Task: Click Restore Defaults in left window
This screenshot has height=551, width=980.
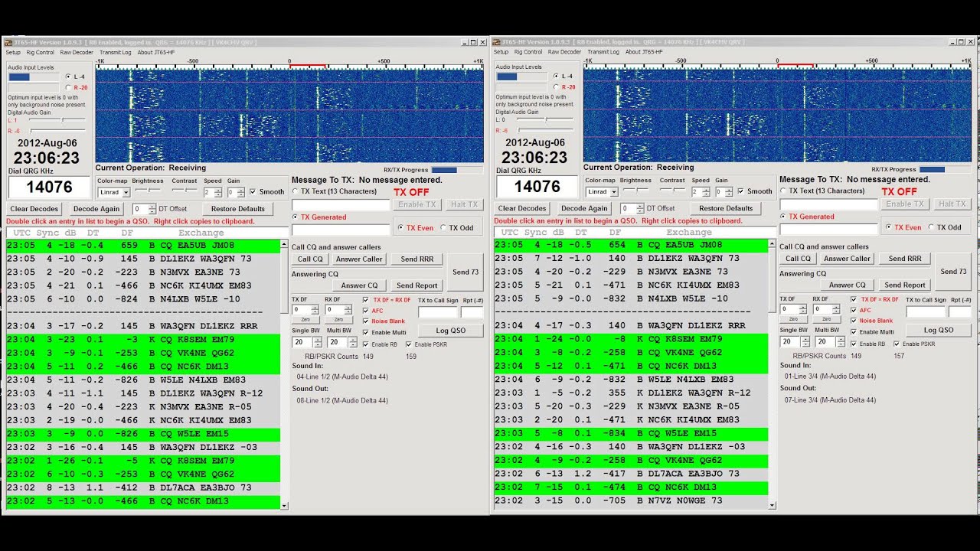Action: point(238,209)
